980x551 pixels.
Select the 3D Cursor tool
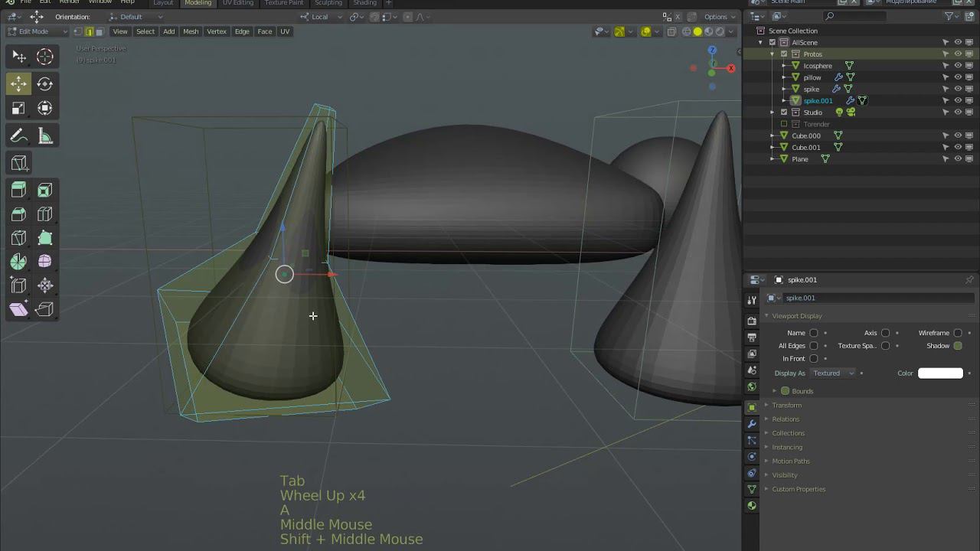coord(44,56)
